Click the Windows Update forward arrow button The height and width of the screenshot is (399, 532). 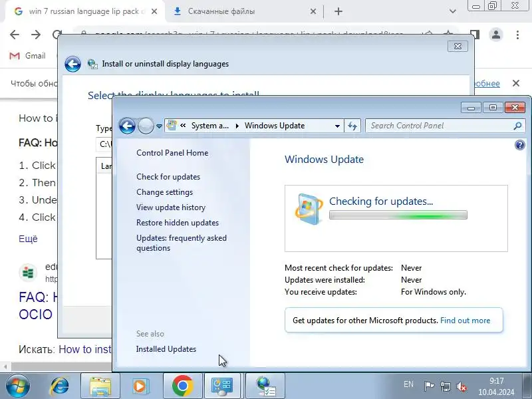point(146,126)
